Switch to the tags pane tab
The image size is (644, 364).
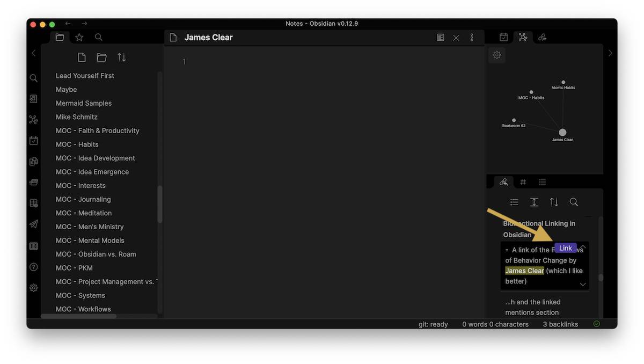523,182
